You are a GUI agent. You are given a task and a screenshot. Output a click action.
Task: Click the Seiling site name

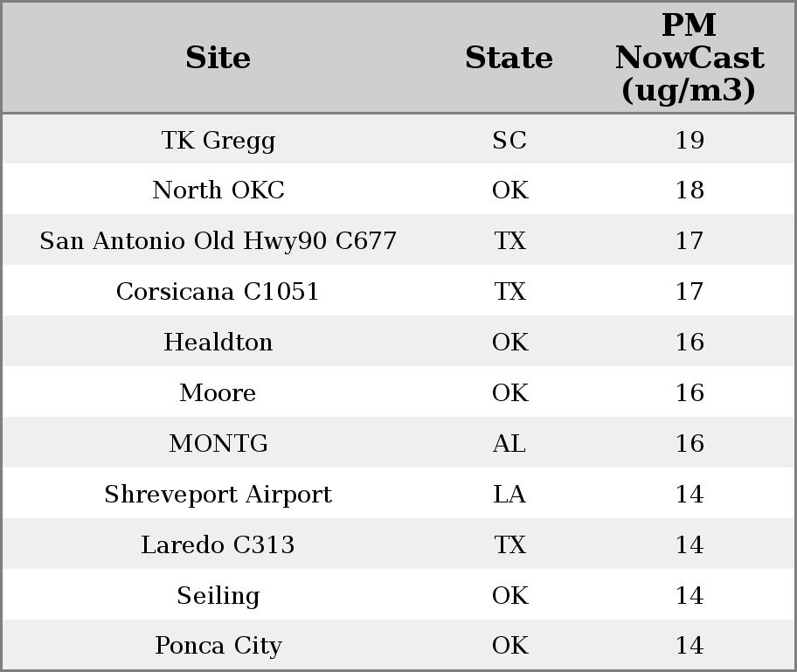(218, 596)
